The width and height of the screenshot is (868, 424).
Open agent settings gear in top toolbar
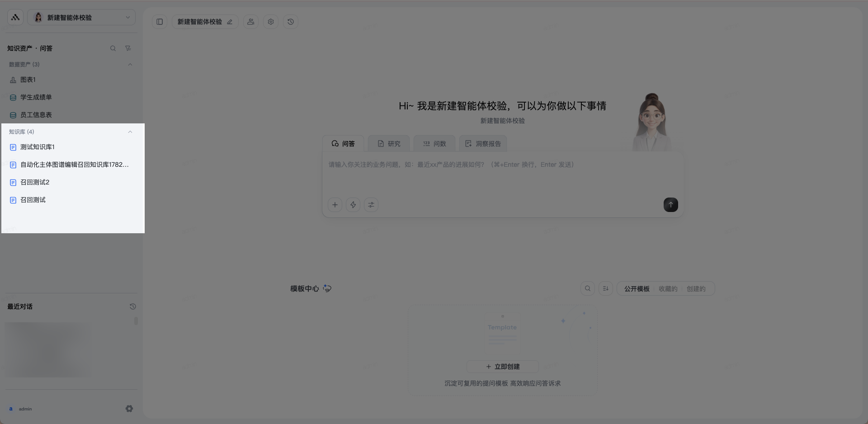pos(271,22)
